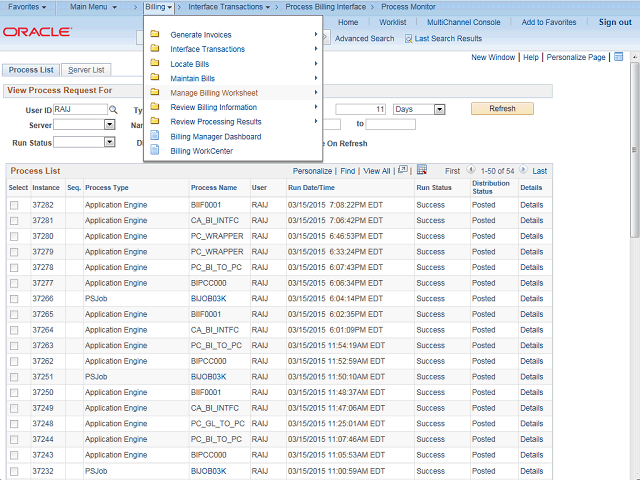The height and width of the screenshot is (480, 640).
Task: Toggle the Last Search Results checkbox
Action: tap(409, 39)
